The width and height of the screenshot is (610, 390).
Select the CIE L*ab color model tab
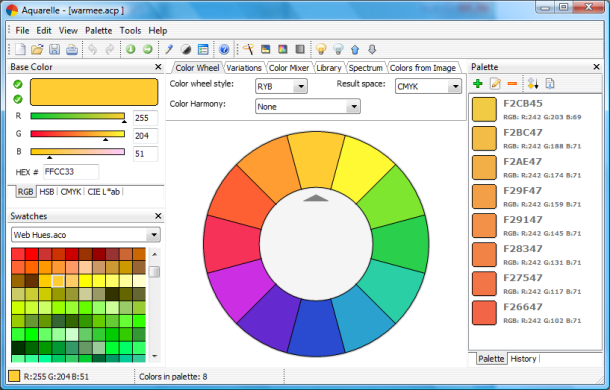pyautogui.click(x=103, y=192)
